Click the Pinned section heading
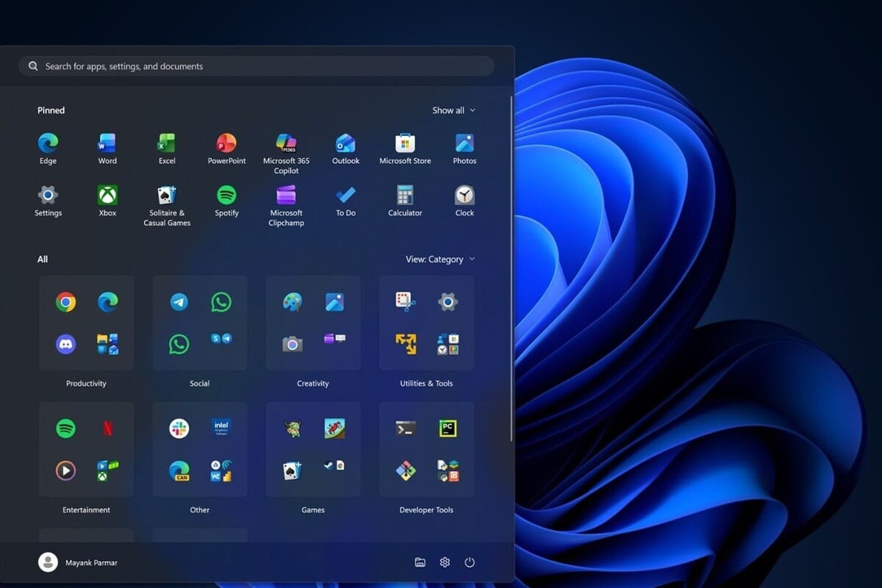Viewport: 882px width, 588px height. [51, 110]
